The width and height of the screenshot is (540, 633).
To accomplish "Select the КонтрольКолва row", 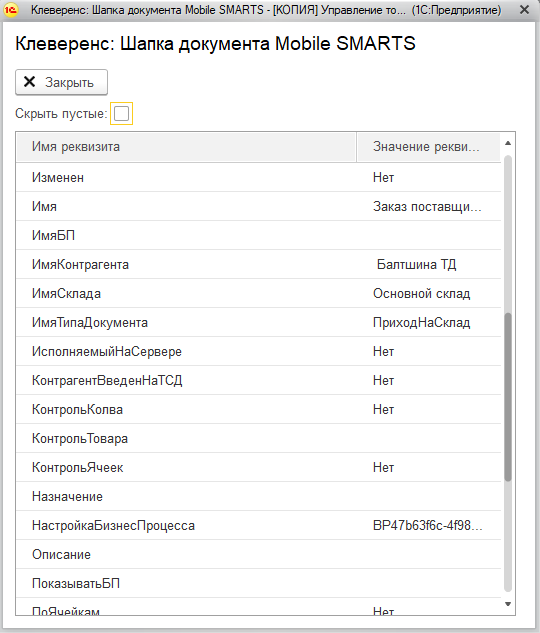I will click(258, 410).
